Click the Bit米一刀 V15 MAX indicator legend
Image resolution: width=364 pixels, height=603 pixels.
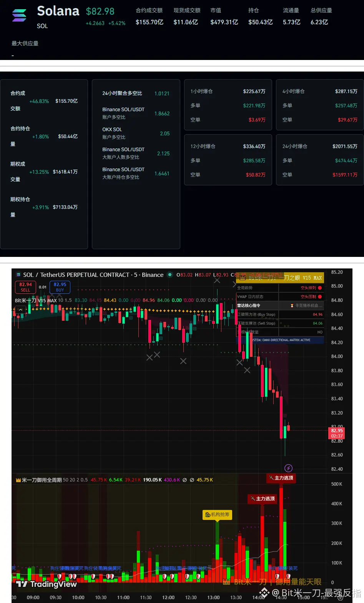(36, 300)
